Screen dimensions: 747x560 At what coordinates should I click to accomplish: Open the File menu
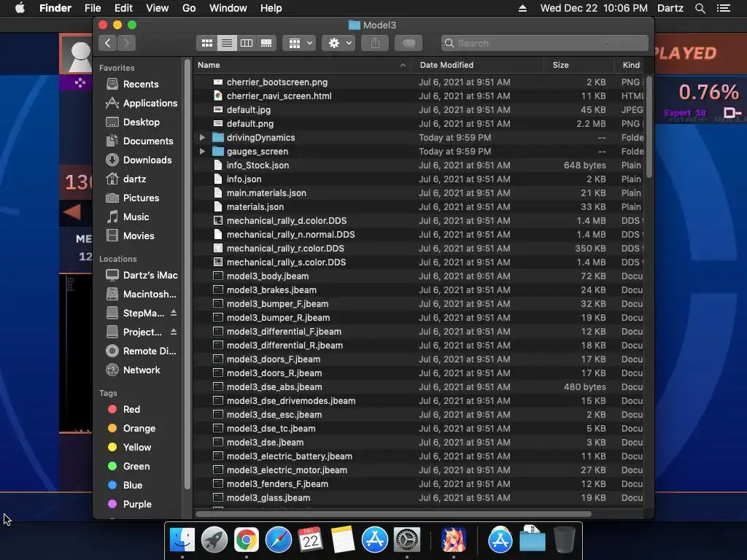93,8
